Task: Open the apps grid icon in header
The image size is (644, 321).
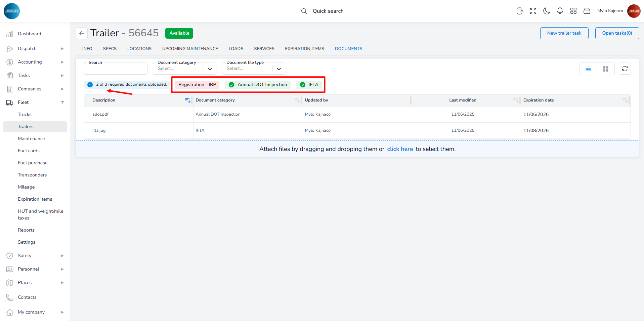Action: coord(573,11)
